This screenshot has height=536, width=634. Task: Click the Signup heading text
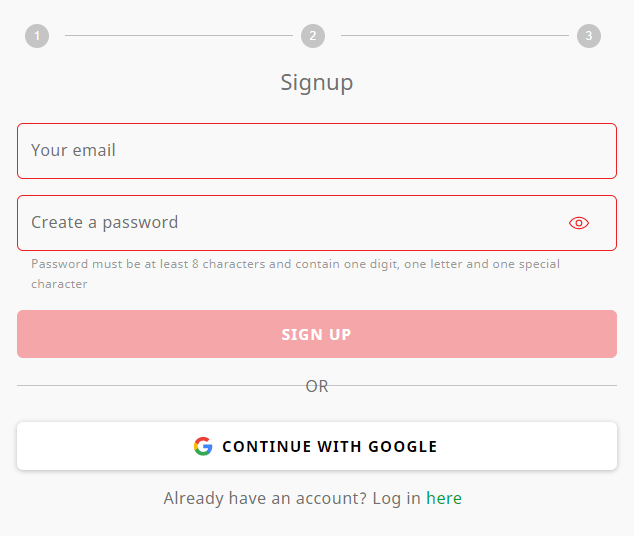click(317, 83)
